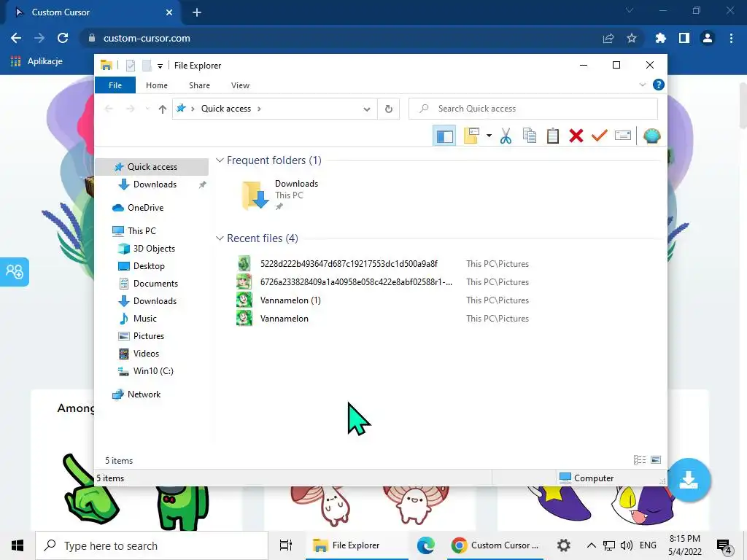
Task: Click the new folder sticky icon
Action: pyautogui.click(x=471, y=136)
